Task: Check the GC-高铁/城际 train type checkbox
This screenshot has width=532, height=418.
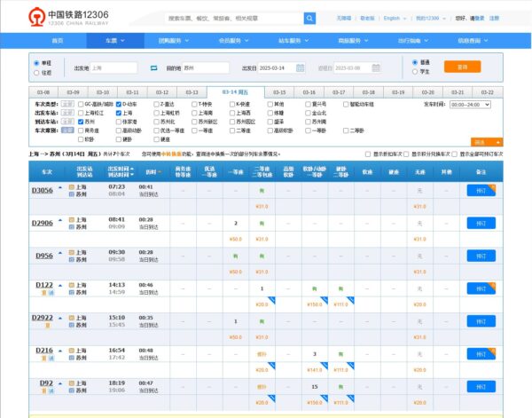Action: pyautogui.click(x=81, y=104)
